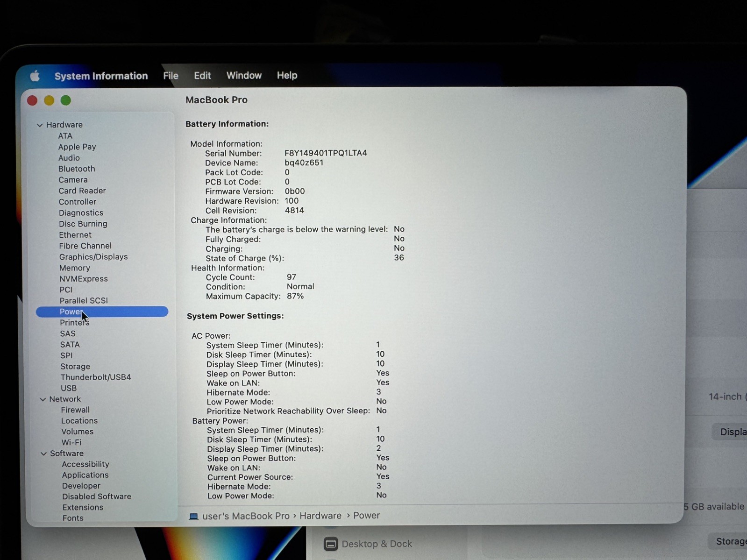Click the laptop icon in the path bar
747x560 pixels.
click(193, 516)
